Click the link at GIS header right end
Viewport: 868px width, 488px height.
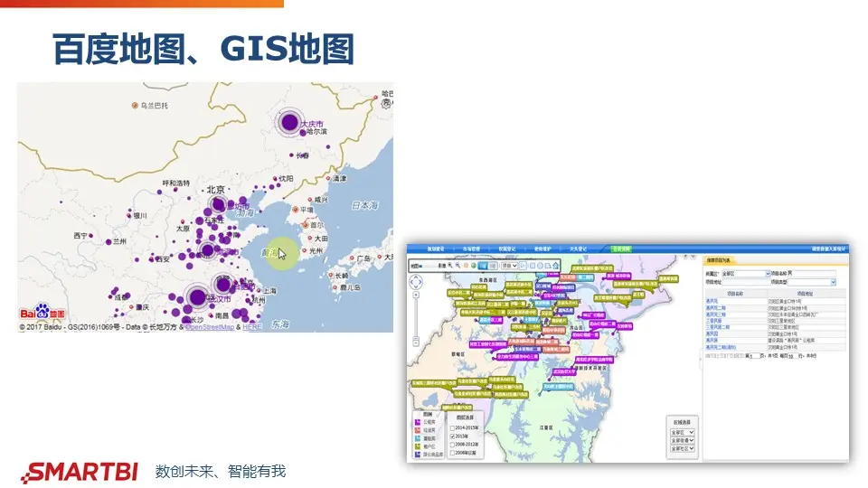click(x=828, y=249)
